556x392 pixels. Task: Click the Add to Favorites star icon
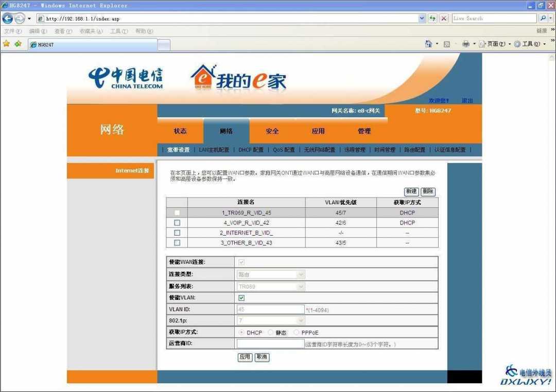[x=18, y=44]
